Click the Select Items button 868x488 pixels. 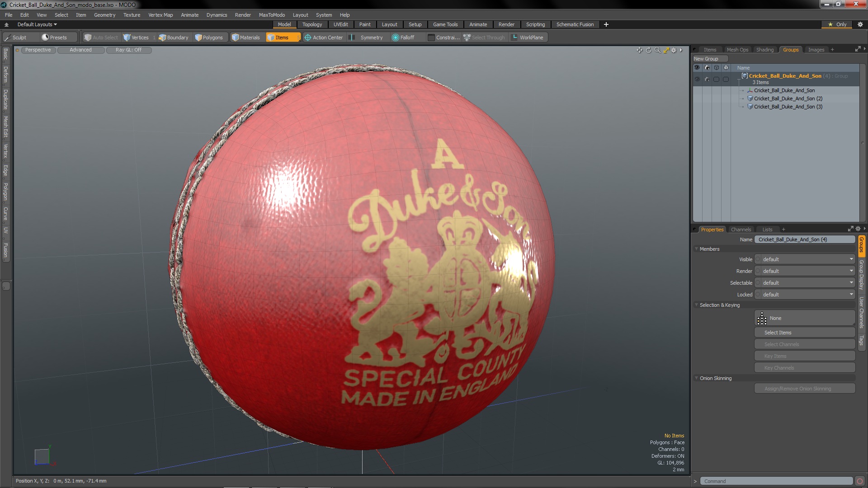tap(805, 333)
